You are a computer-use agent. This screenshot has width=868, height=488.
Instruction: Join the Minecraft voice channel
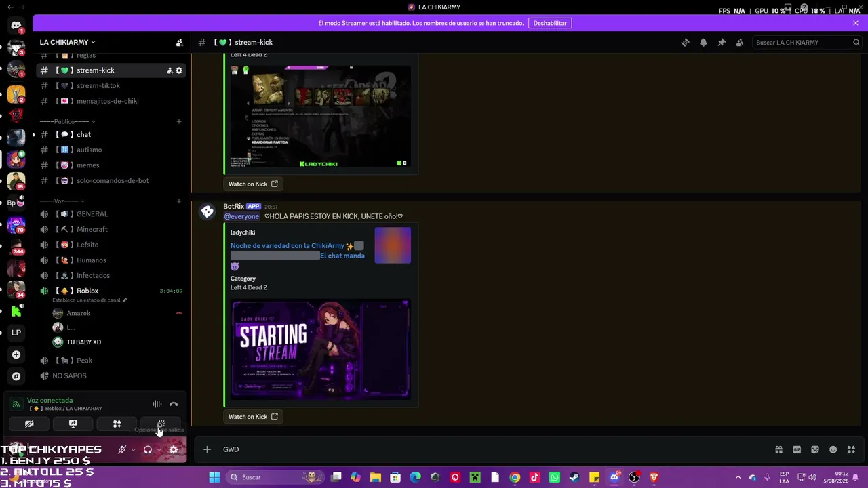(x=111, y=229)
